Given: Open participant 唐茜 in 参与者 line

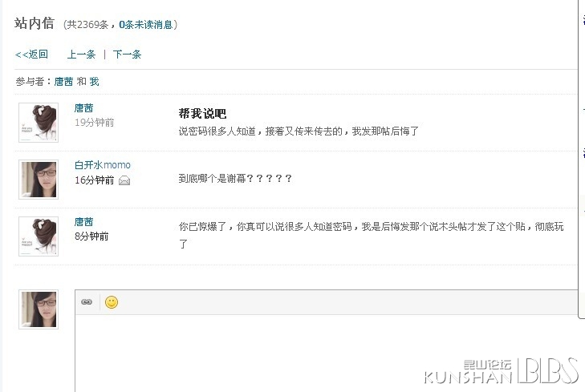Looking at the screenshot, I should (63, 82).
